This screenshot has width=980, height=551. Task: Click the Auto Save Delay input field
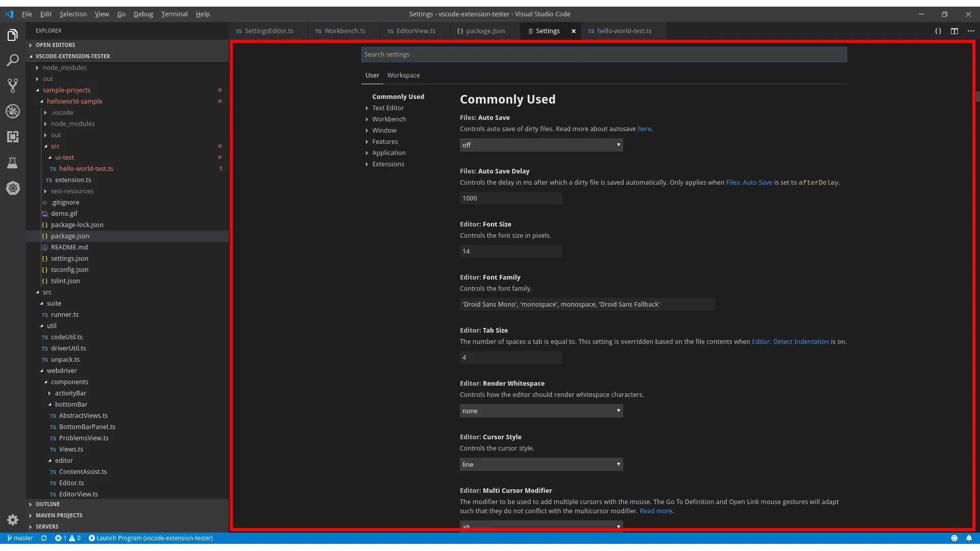(x=510, y=198)
